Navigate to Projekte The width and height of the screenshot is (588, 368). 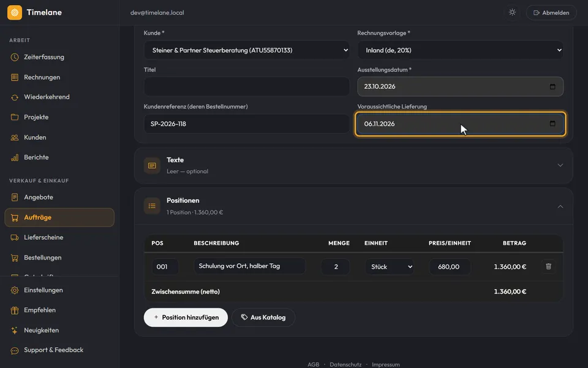[x=59, y=117]
